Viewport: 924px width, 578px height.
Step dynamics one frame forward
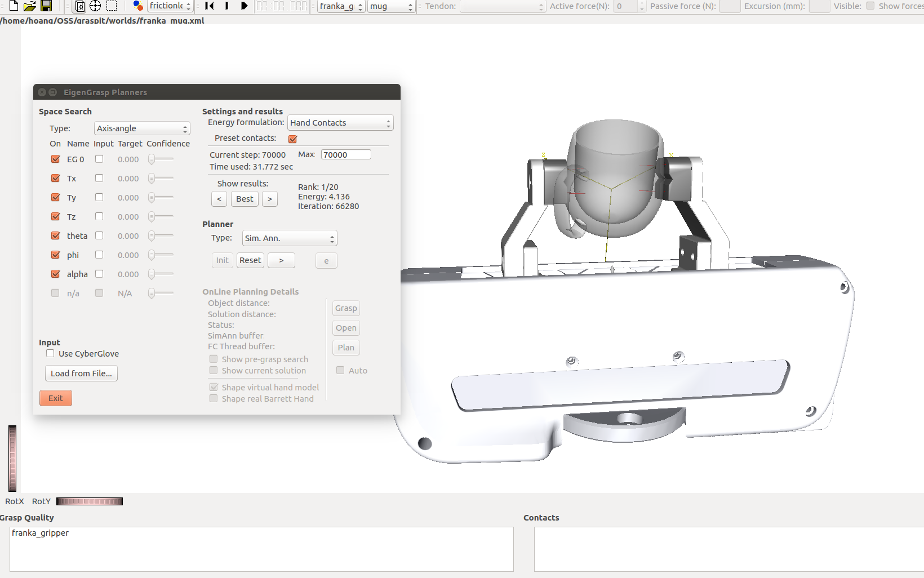(226, 6)
